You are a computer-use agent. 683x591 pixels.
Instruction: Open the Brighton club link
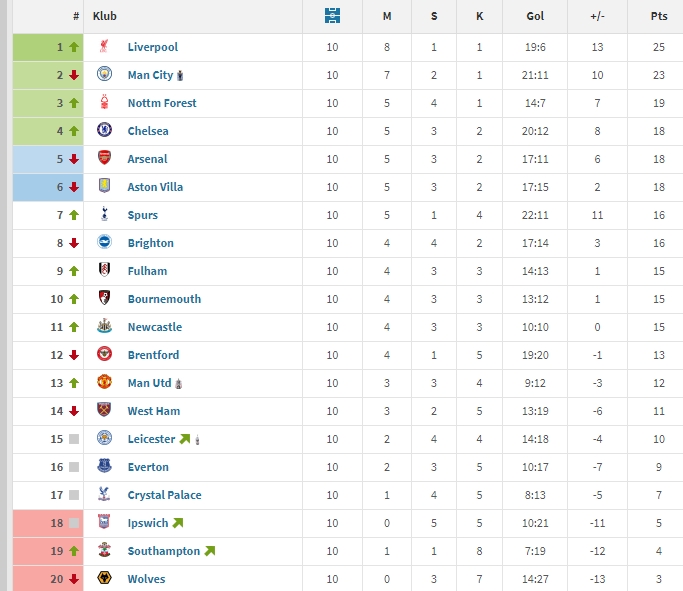(151, 243)
